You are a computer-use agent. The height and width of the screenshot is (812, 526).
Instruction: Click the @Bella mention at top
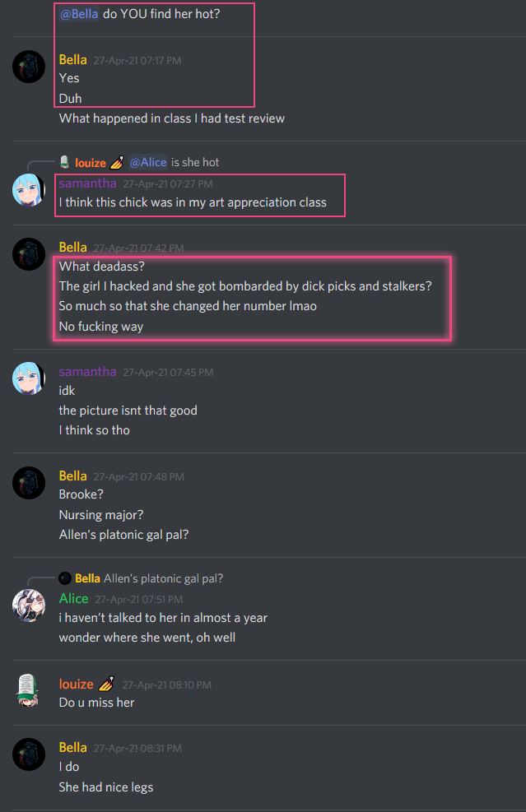pyautogui.click(x=79, y=14)
